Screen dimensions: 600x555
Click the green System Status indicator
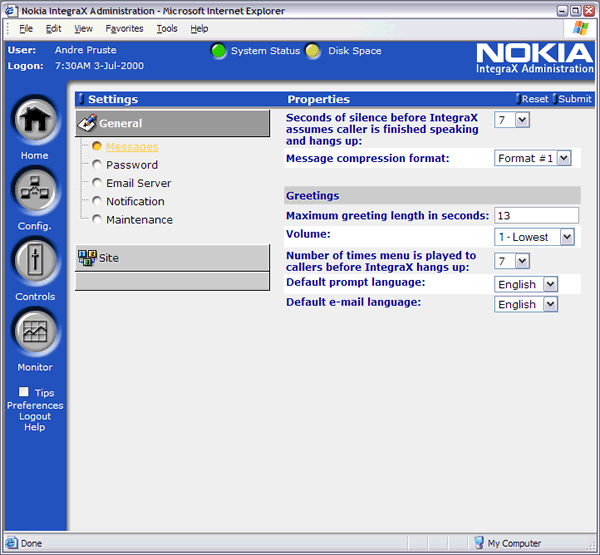pyautogui.click(x=219, y=51)
